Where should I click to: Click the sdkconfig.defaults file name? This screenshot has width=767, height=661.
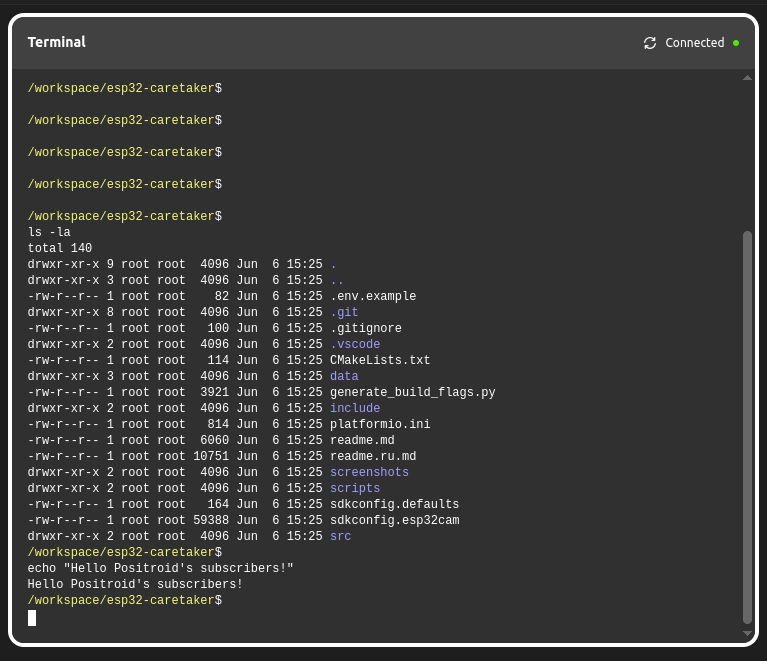[395, 504]
